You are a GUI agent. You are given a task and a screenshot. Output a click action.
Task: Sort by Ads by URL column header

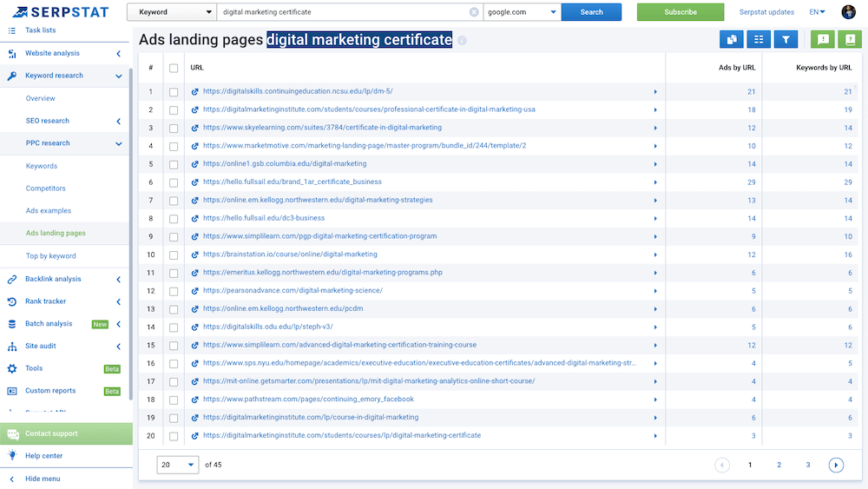click(x=737, y=68)
